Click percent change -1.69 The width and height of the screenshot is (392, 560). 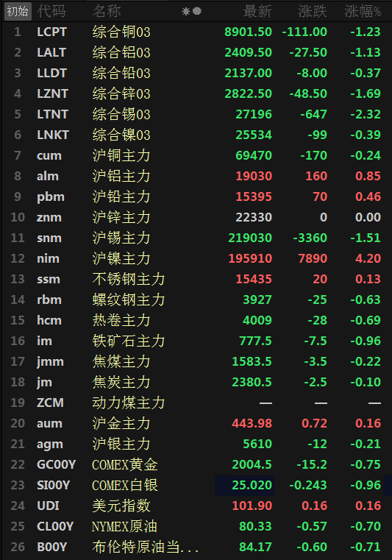click(x=366, y=93)
